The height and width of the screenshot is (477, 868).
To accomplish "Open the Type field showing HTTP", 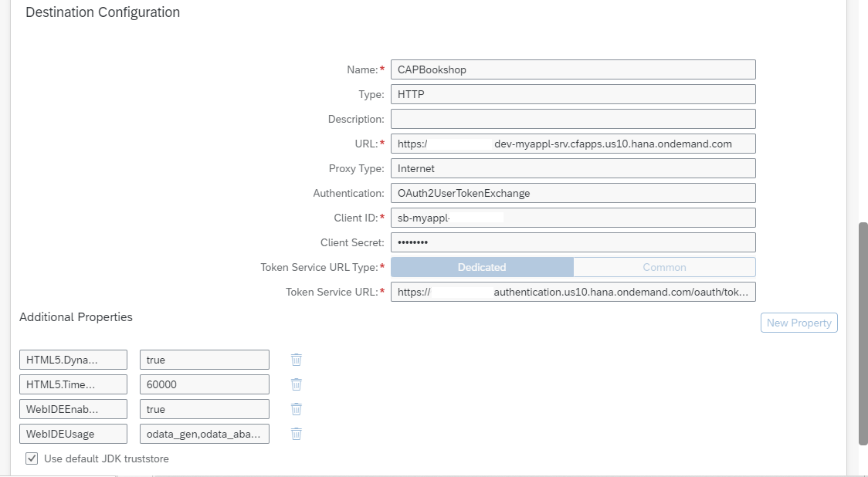I will [573, 94].
